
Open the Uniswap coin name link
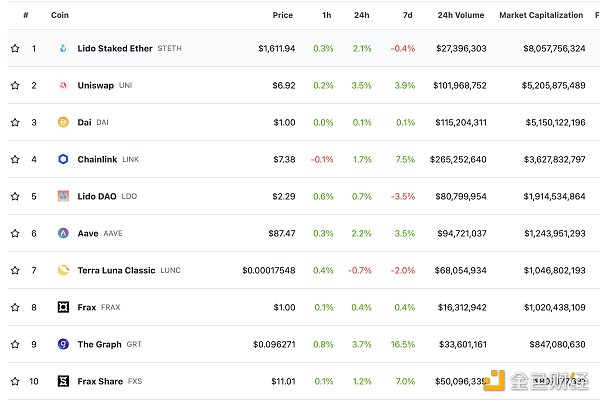96,86
